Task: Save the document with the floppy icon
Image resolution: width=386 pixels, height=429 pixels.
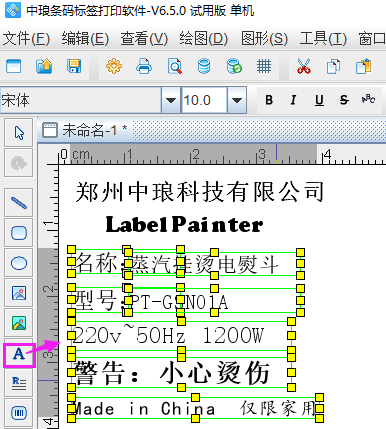Action: pyautogui.click(x=74, y=66)
